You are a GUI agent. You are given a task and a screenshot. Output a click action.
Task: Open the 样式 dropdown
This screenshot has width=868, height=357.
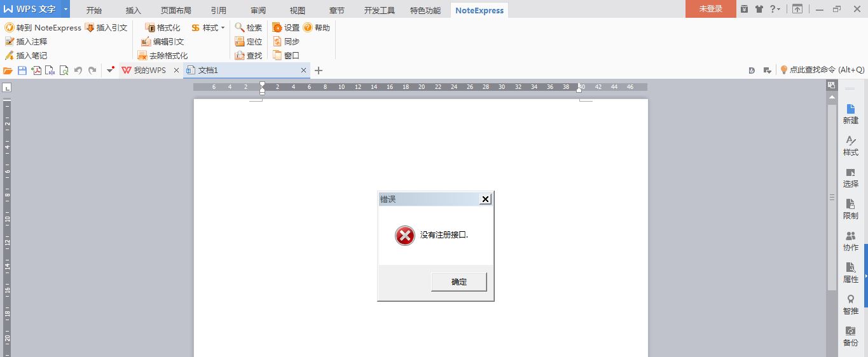click(x=208, y=28)
